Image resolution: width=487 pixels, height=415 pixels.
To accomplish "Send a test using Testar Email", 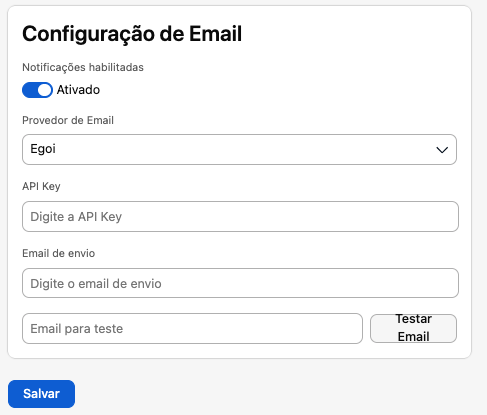I will tap(413, 328).
